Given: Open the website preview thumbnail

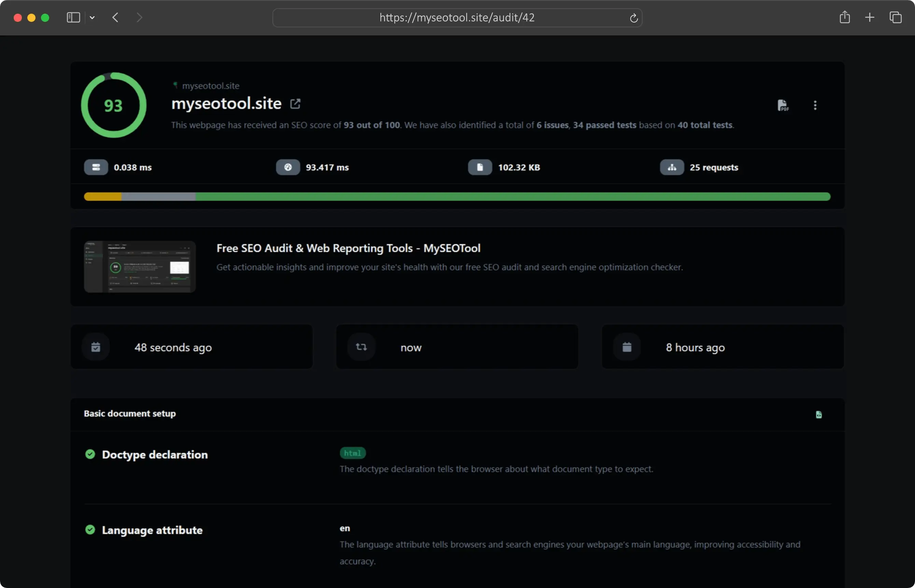Looking at the screenshot, I should pos(140,266).
